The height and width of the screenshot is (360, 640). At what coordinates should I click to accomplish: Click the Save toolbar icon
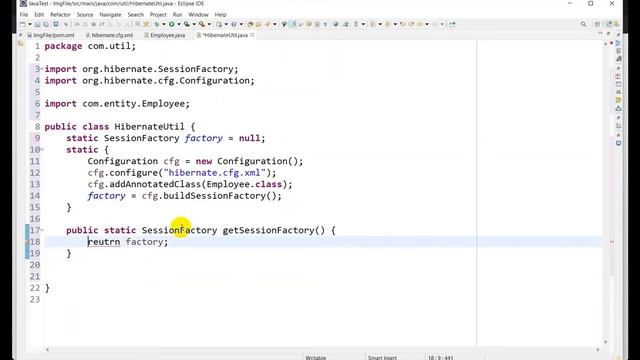pos(37,24)
